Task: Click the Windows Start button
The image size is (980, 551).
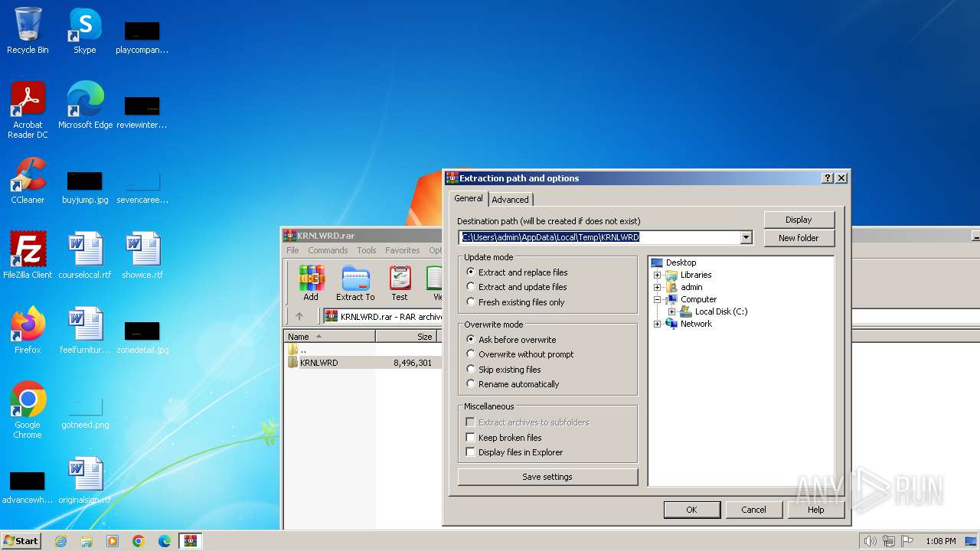Action: click(21, 541)
